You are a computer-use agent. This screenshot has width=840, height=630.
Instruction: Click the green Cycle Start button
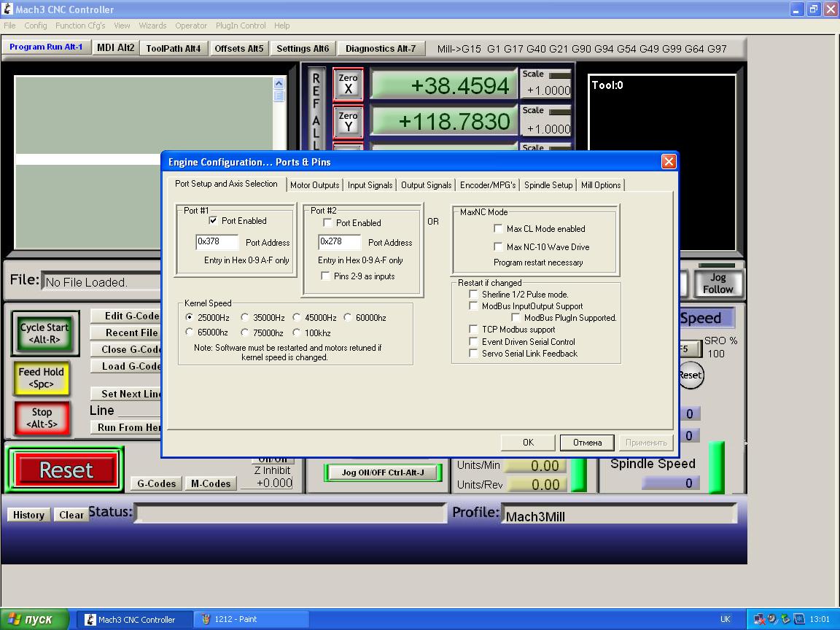pyautogui.click(x=45, y=333)
